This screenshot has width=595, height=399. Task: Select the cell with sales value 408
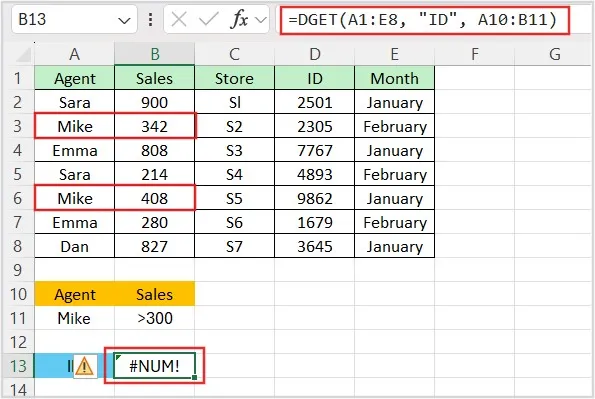[x=154, y=198]
